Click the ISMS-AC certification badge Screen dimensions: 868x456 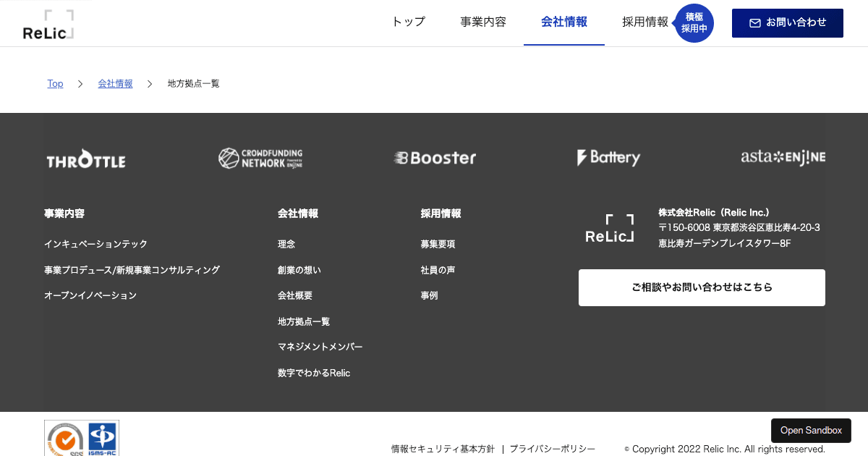[102, 439]
